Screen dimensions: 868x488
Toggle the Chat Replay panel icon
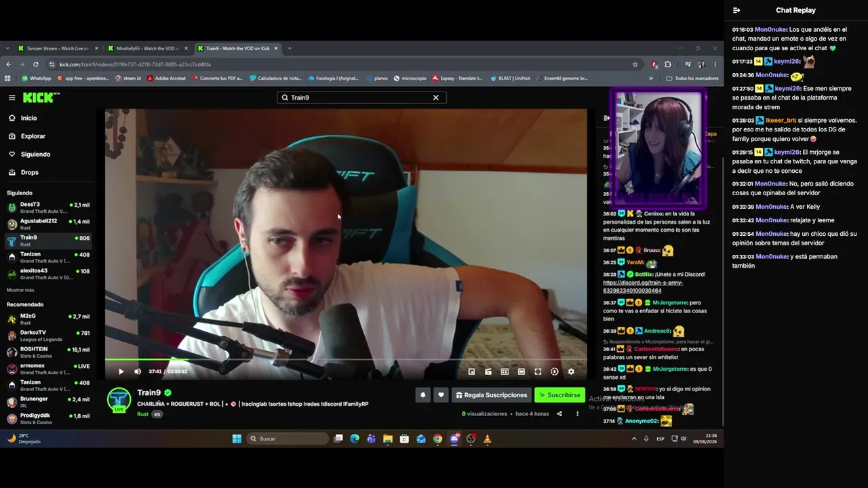736,10
